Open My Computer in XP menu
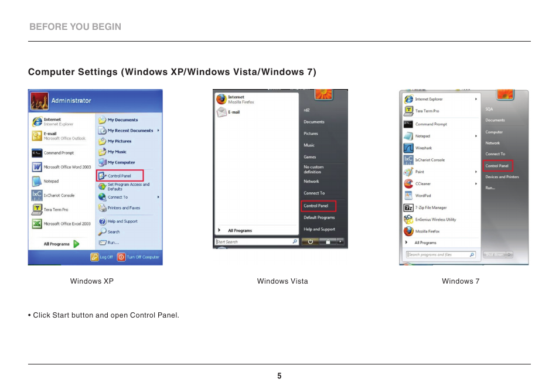 117,162
